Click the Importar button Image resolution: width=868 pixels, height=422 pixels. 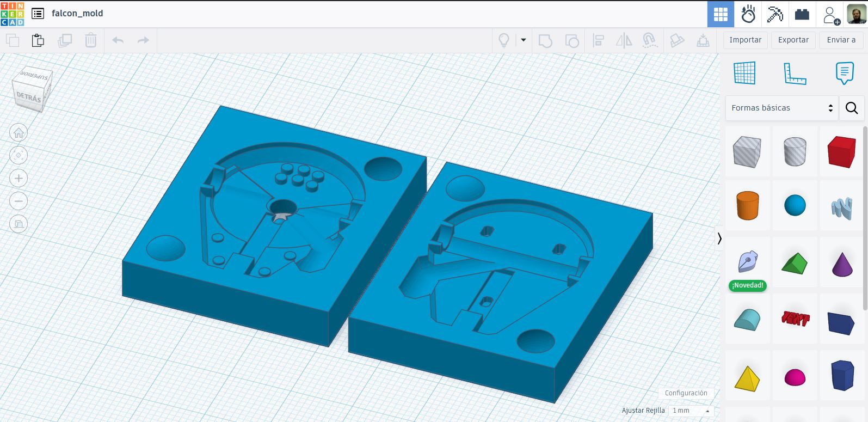[745, 40]
